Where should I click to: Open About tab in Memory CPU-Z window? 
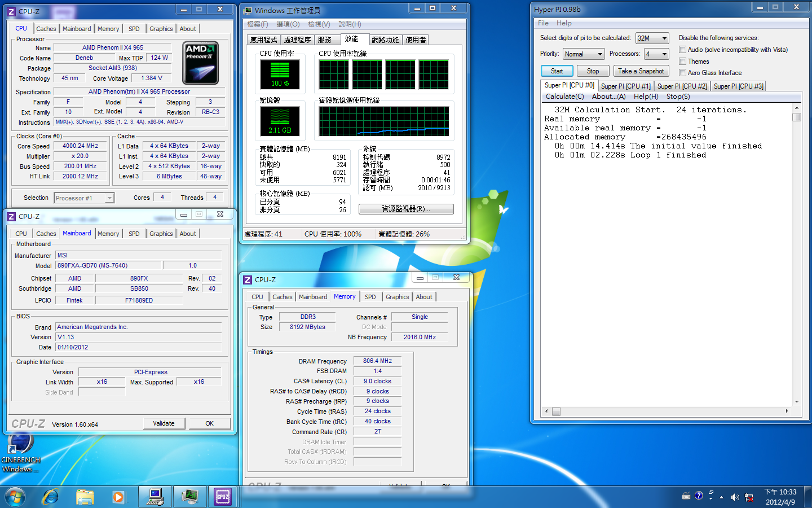[x=424, y=297]
